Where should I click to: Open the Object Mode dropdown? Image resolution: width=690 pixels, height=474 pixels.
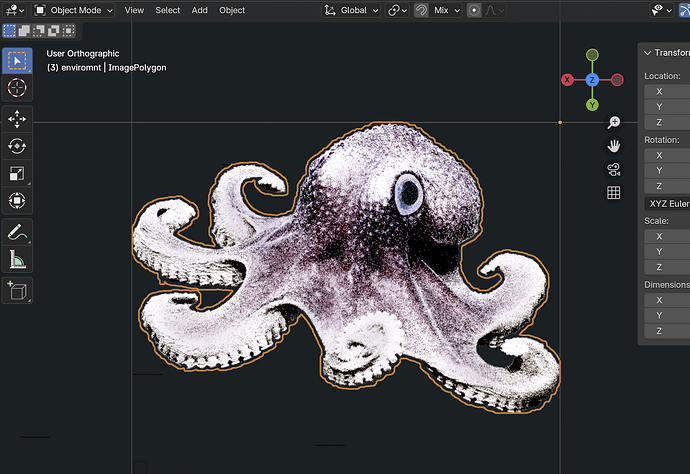tap(74, 10)
